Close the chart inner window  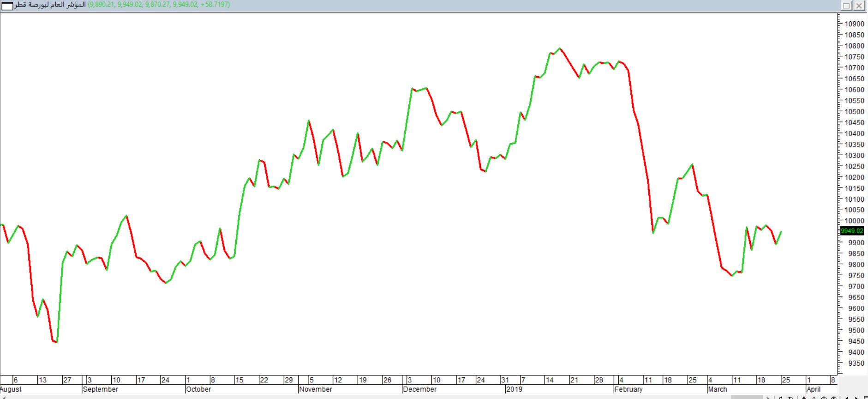coord(859,6)
